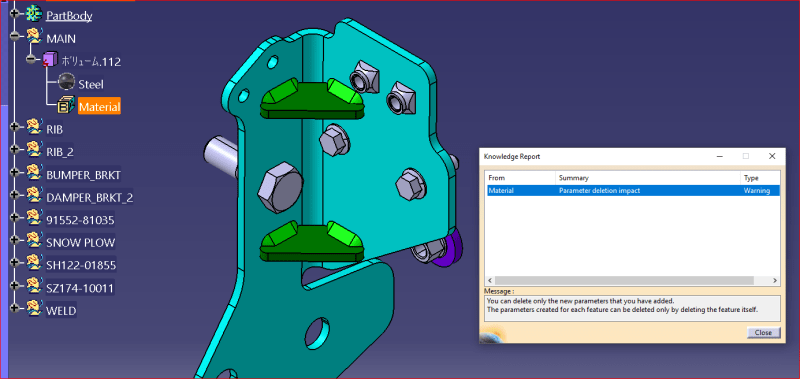Viewport: 800px width, 379px height.
Task: Click the RIB body icon
Action: click(x=34, y=129)
